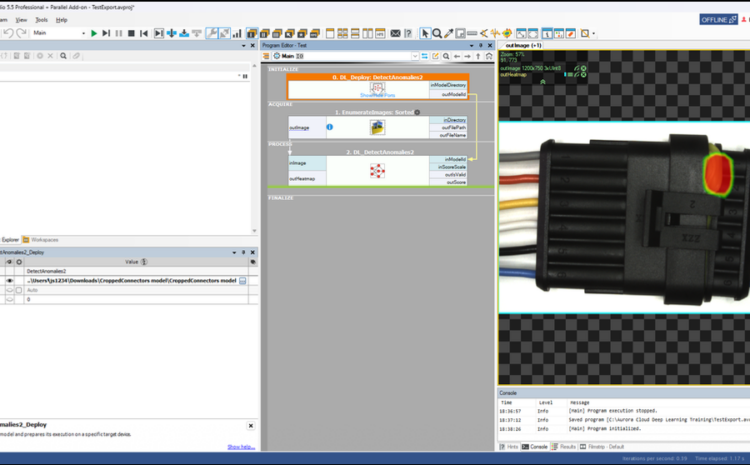The image size is (750, 465).
Task: Activate the magnifier zoom tool
Action: 437,33
